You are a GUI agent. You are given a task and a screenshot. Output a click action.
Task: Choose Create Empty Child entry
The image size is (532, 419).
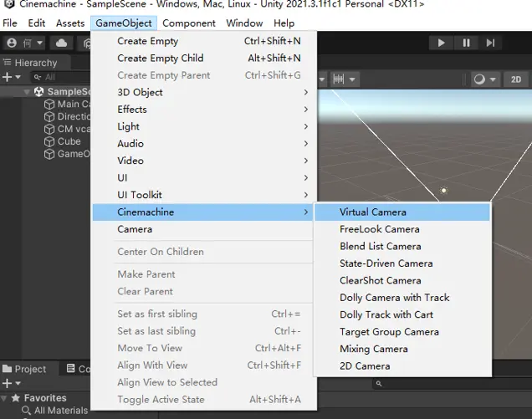click(x=205, y=58)
